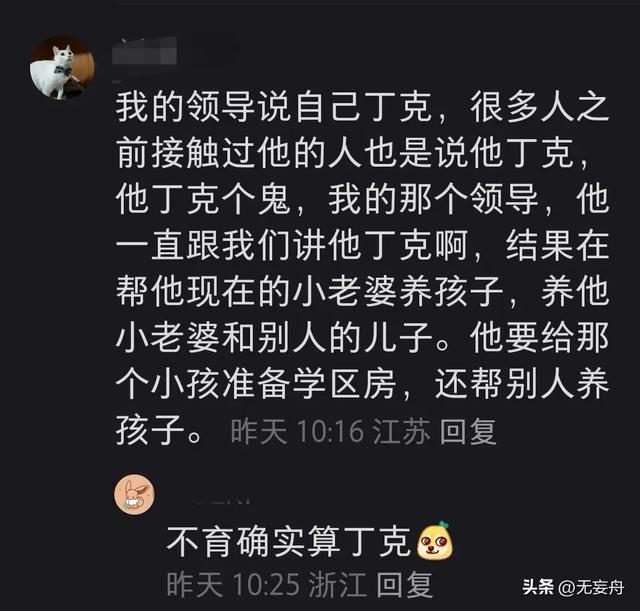Click the 头条 logo watermark
640x611 pixels.
click(x=538, y=588)
